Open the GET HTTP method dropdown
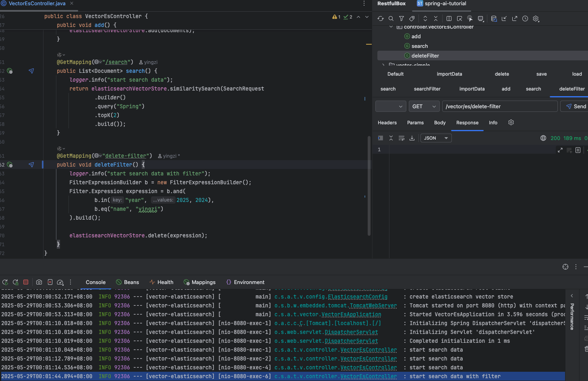 click(424, 106)
